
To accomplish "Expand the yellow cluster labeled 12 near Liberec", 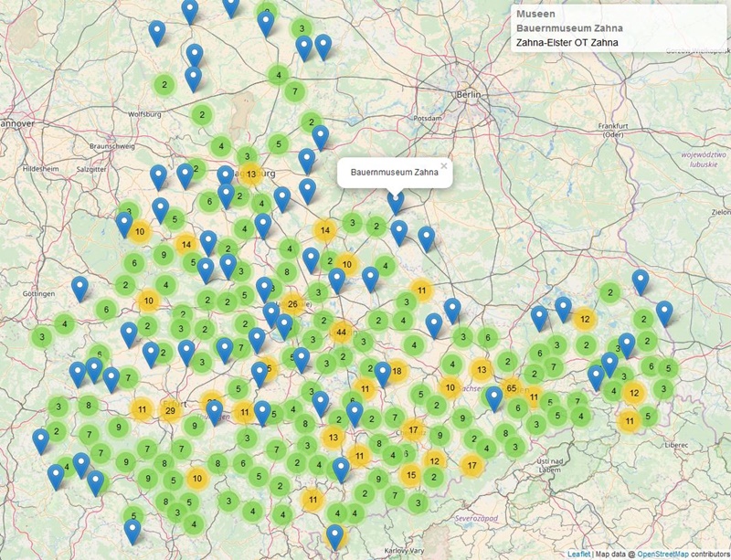I will tap(632, 390).
